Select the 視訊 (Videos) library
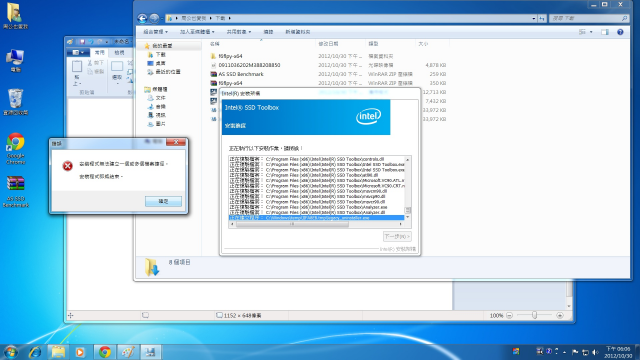 [x=160, y=115]
